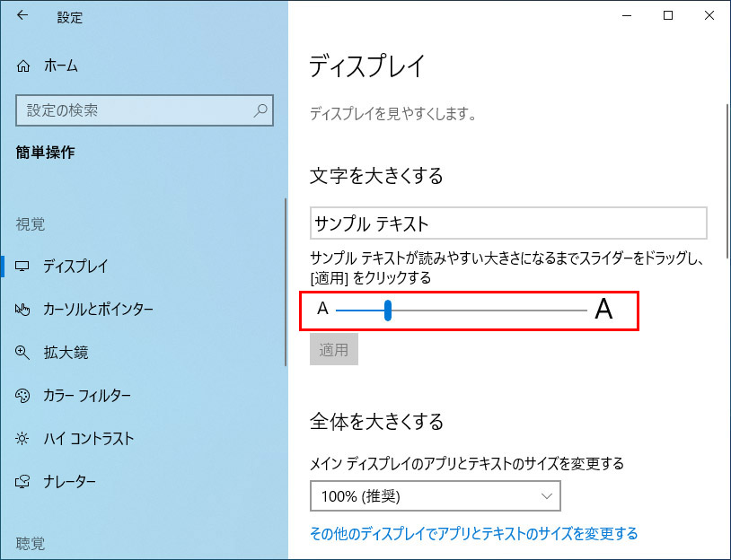The height and width of the screenshot is (560, 731).
Task: Click the 設定の検索 search field
Action: (145, 110)
